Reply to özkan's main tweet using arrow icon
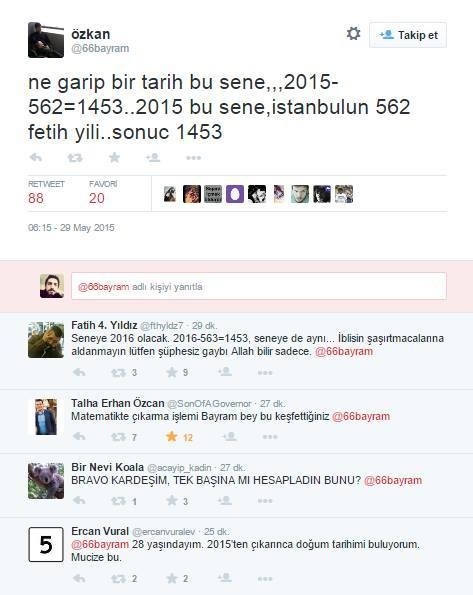 (36, 157)
